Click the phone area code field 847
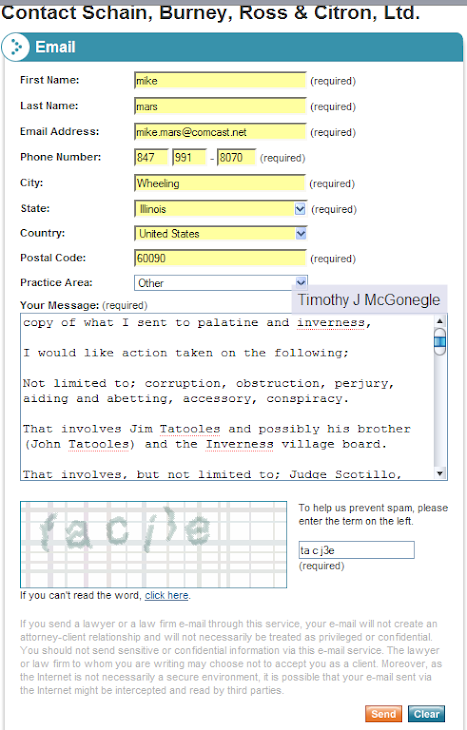 coord(151,157)
